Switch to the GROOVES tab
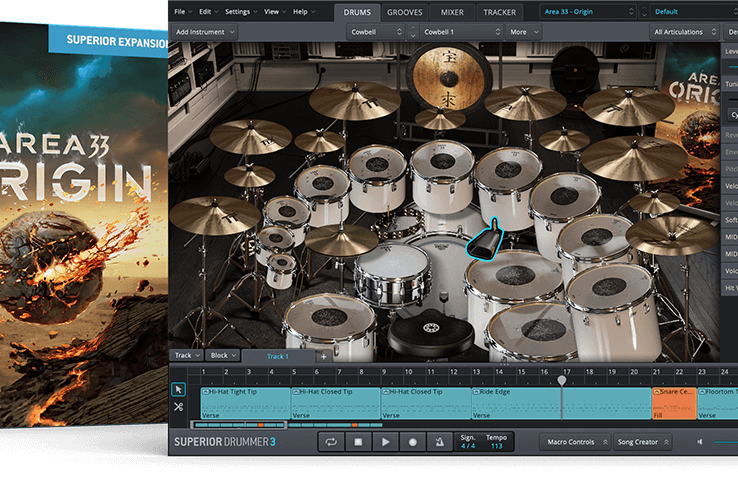Viewport: 738px width, 488px height. tap(404, 12)
